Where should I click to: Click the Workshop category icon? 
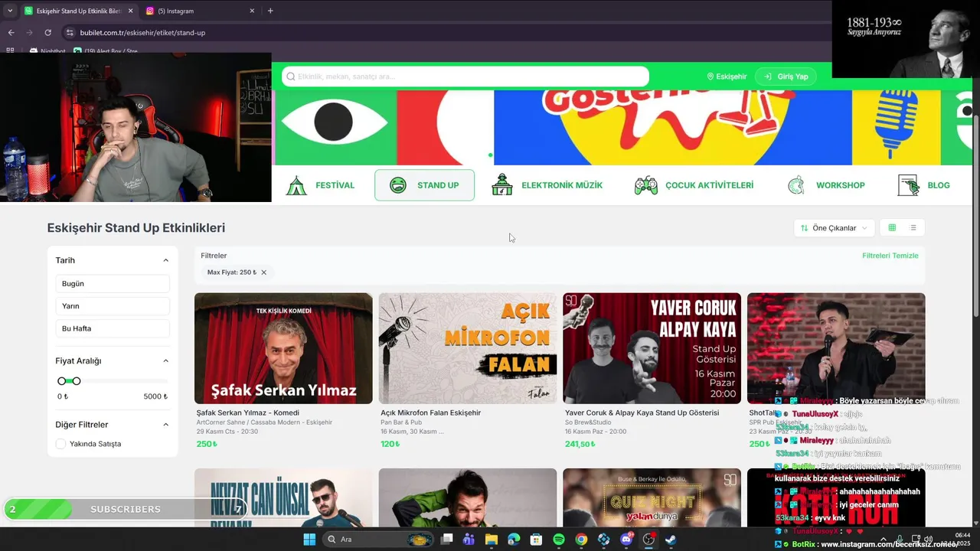coord(796,185)
